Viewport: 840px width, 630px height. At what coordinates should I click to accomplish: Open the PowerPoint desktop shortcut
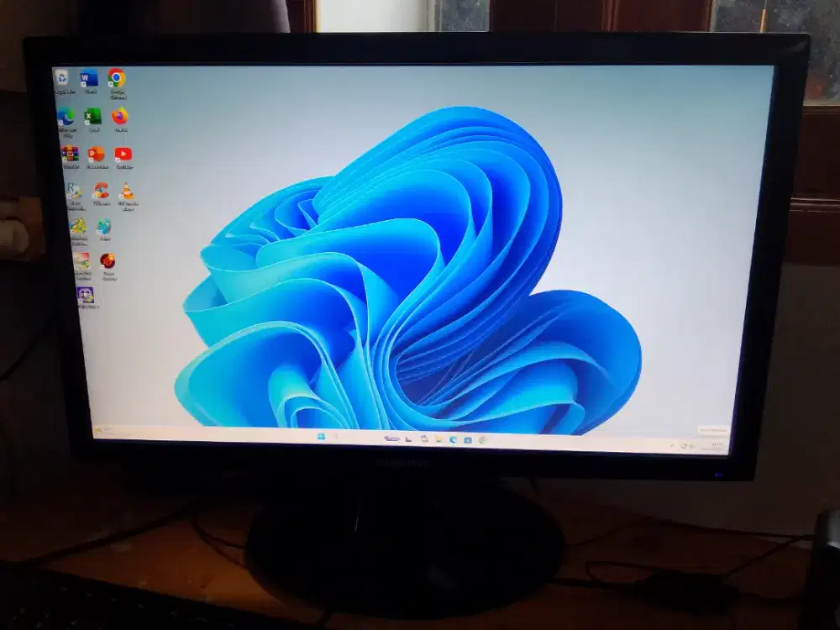click(x=94, y=155)
